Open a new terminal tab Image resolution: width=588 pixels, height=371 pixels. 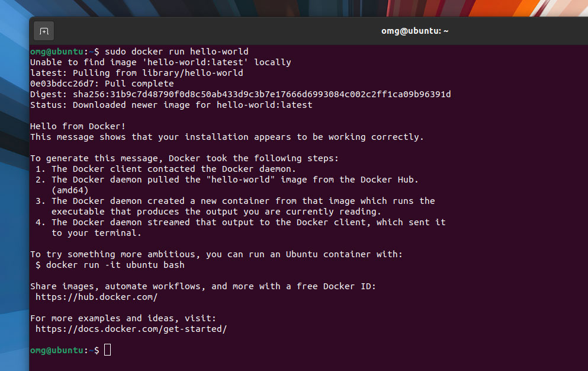click(44, 31)
